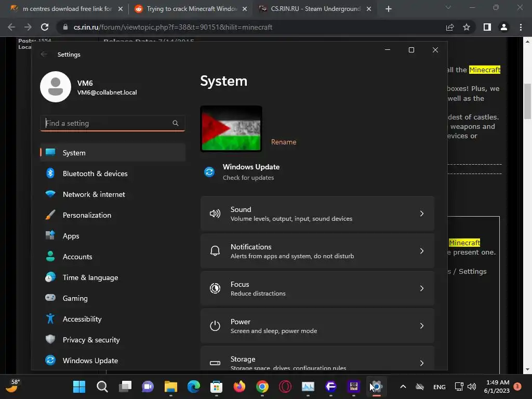Close the 'Trying to crack Minecraft' tab
This screenshot has height=399, width=532.
[x=245, y=9]
